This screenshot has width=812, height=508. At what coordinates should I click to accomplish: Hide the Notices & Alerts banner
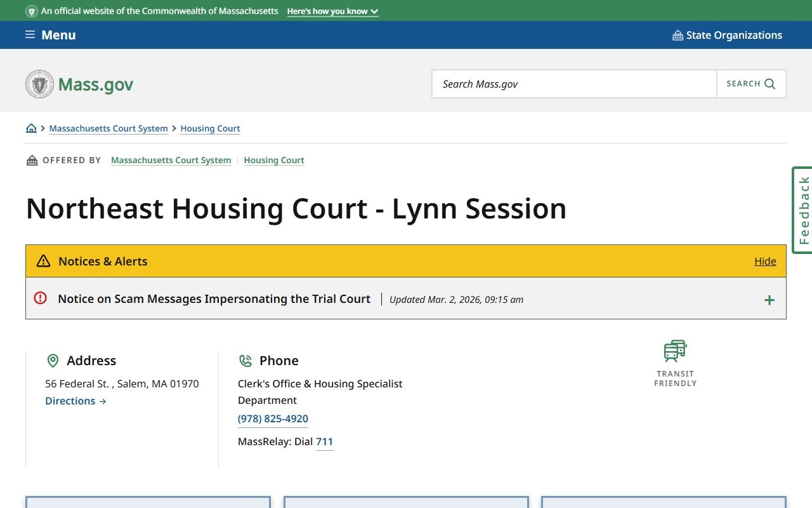click(x=765, y=261)
